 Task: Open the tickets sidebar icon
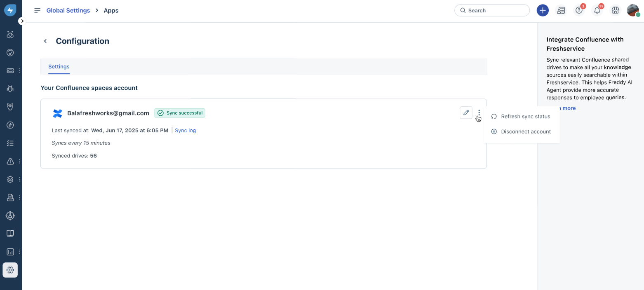(10, 70)
